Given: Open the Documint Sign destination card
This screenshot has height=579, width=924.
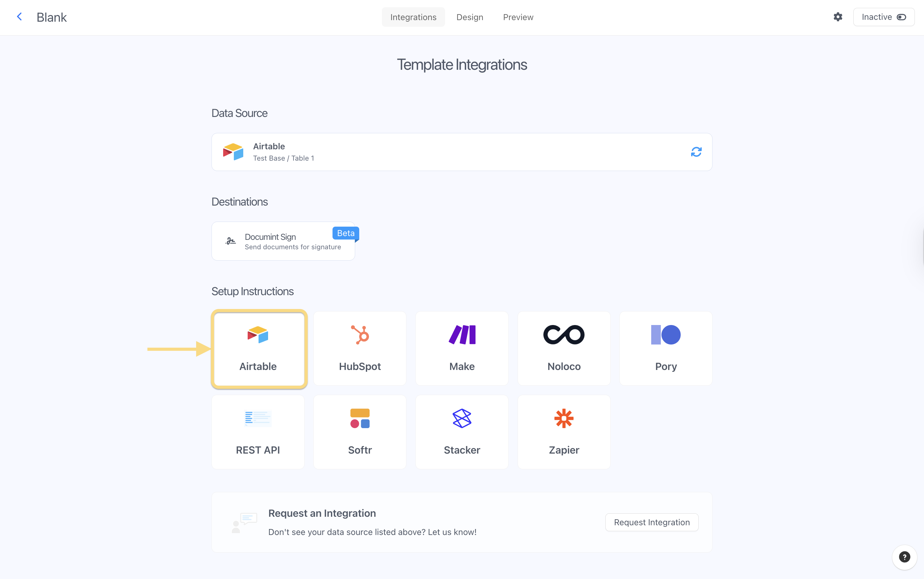Looking at the screenshot, I should 283,241.
